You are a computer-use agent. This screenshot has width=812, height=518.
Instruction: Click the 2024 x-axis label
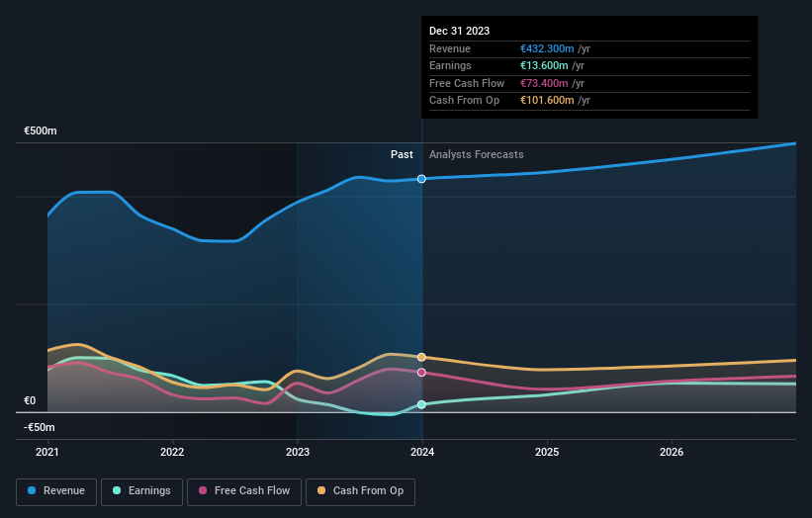[422, 452]
